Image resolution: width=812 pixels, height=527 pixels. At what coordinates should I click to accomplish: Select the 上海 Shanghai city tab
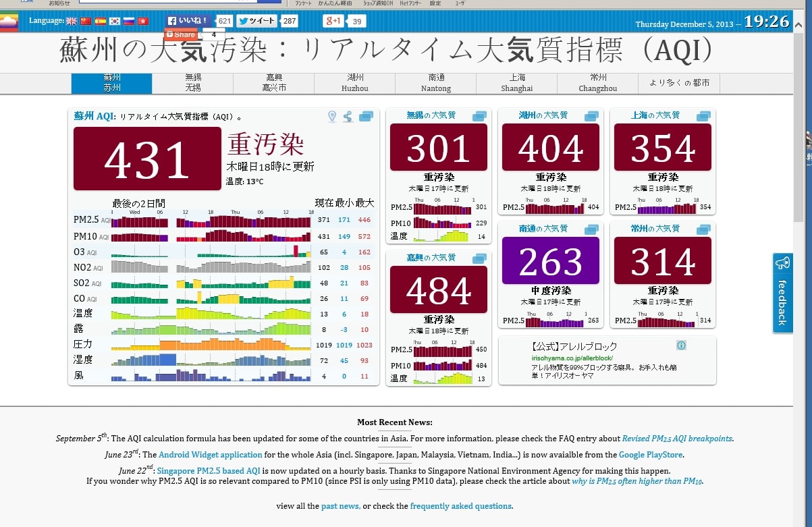517,83
